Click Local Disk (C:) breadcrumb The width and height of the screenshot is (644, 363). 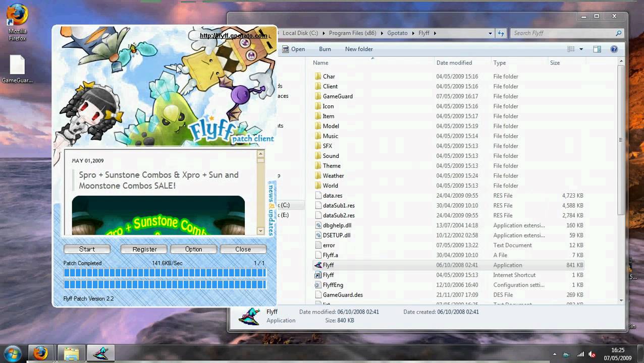point(300,33)
